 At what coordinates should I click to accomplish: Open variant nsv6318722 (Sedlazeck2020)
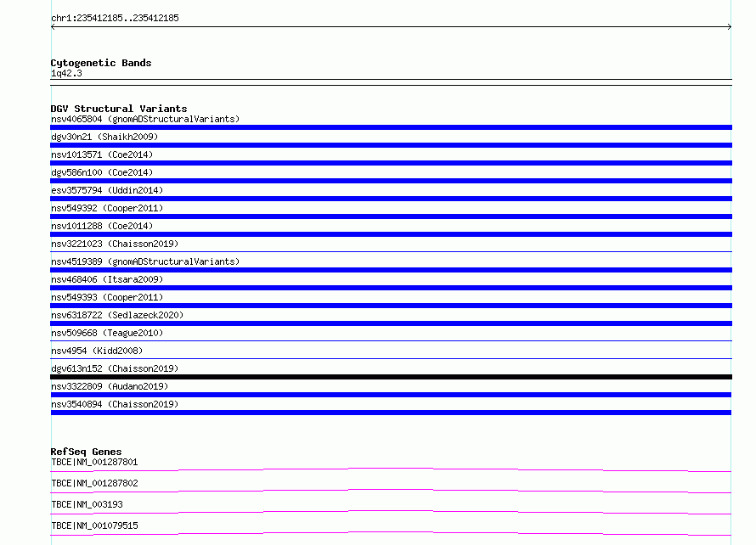(x=117, y=315)
